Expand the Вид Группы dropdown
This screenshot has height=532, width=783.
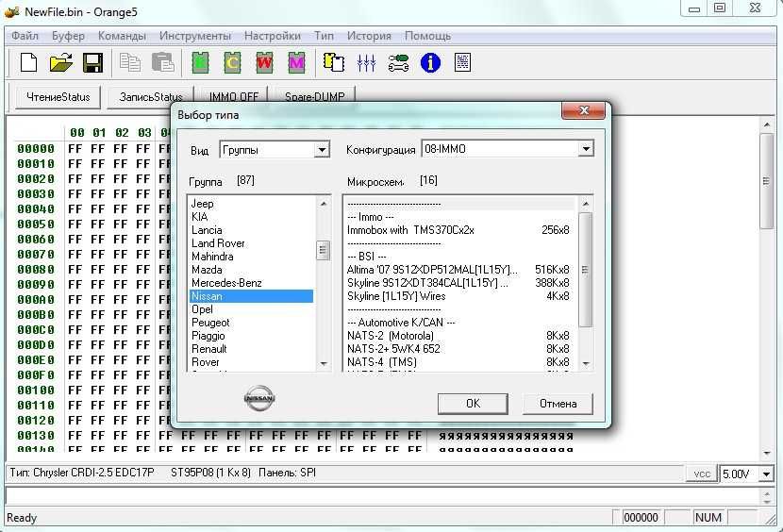point(322,149)
